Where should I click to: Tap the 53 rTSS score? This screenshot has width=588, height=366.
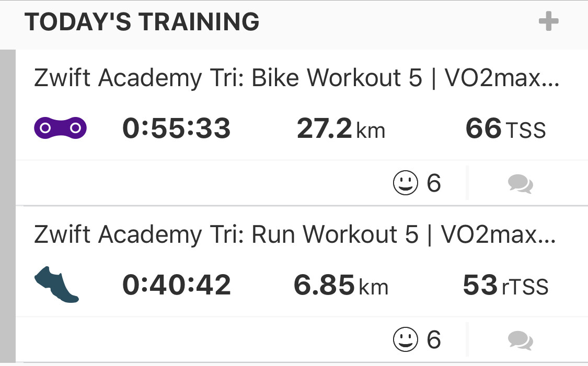click(x=505, y=286)
